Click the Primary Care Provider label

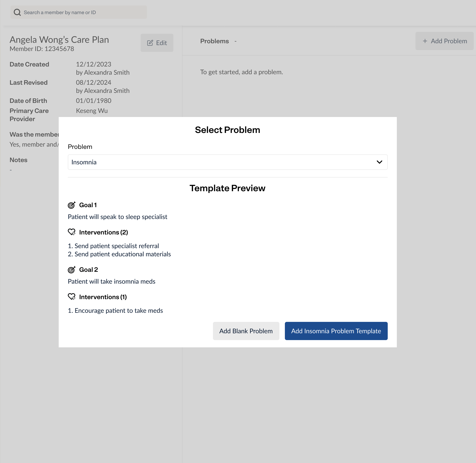click(x=29, y=115)
